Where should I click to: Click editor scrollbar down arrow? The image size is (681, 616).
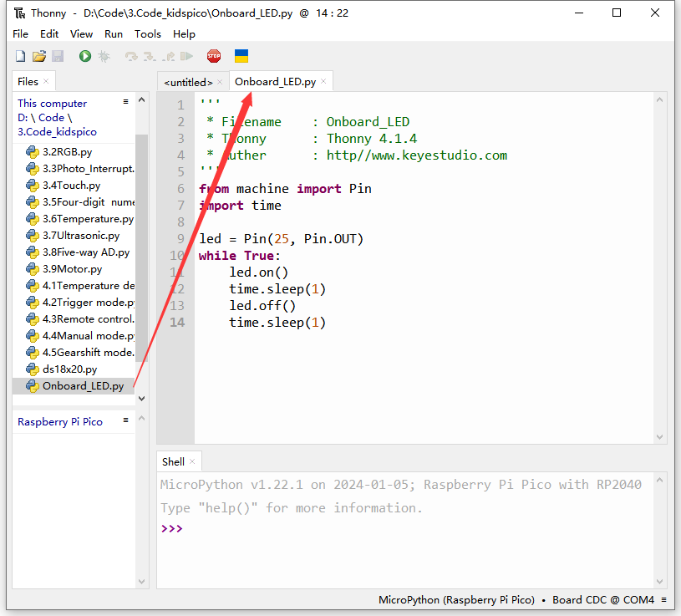[x=660, y=437]
